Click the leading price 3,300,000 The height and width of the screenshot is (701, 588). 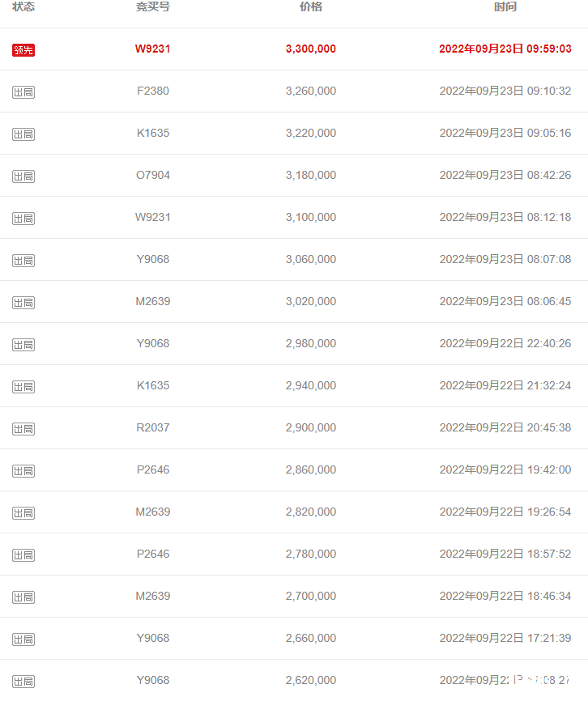(x=311, y=49)
